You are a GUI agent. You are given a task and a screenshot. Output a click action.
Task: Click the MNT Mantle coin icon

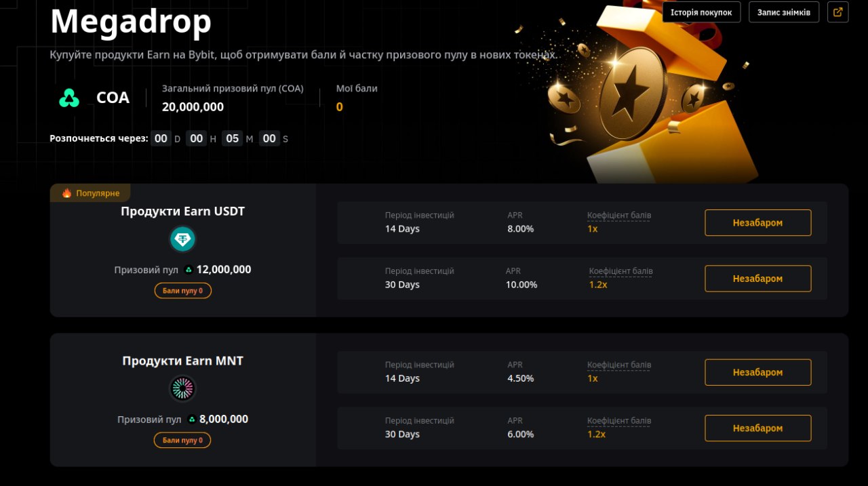(182, 388)
